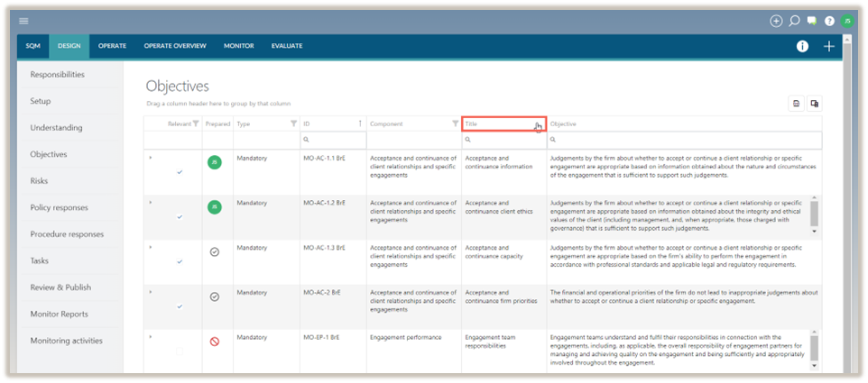Image resolution: width=868 pixels, height=383 pixels.
Task: Open search with the magnifier icon
Action: click(794, 21)
